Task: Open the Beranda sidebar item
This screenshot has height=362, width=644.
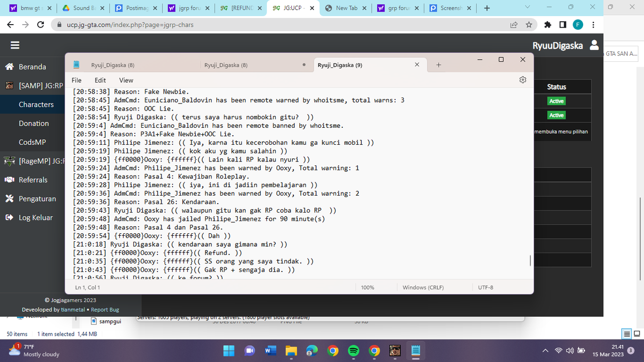Action: (x=32, y=67)
